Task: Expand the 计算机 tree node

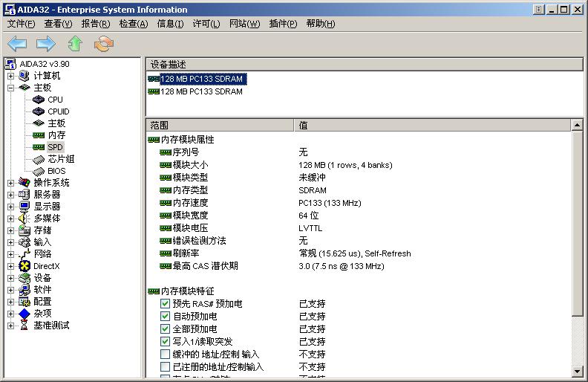Action: pyautogui.click(x=10, y=76)
